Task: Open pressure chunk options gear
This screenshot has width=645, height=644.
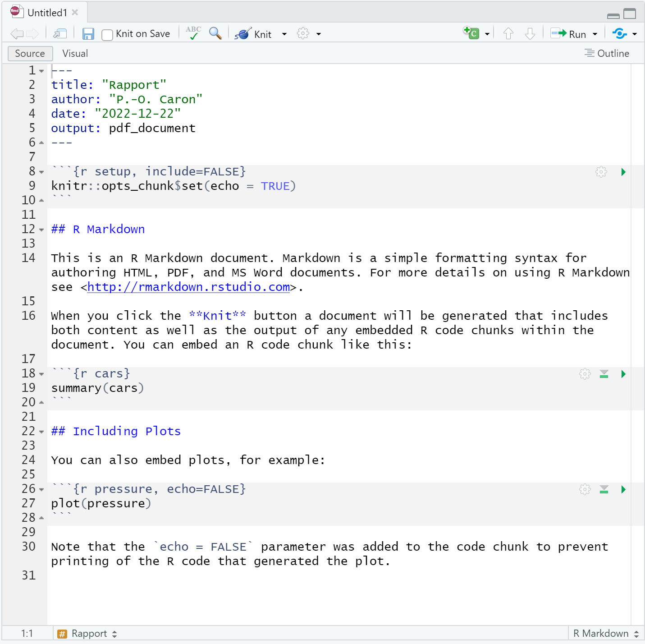Action: [585, 489]
